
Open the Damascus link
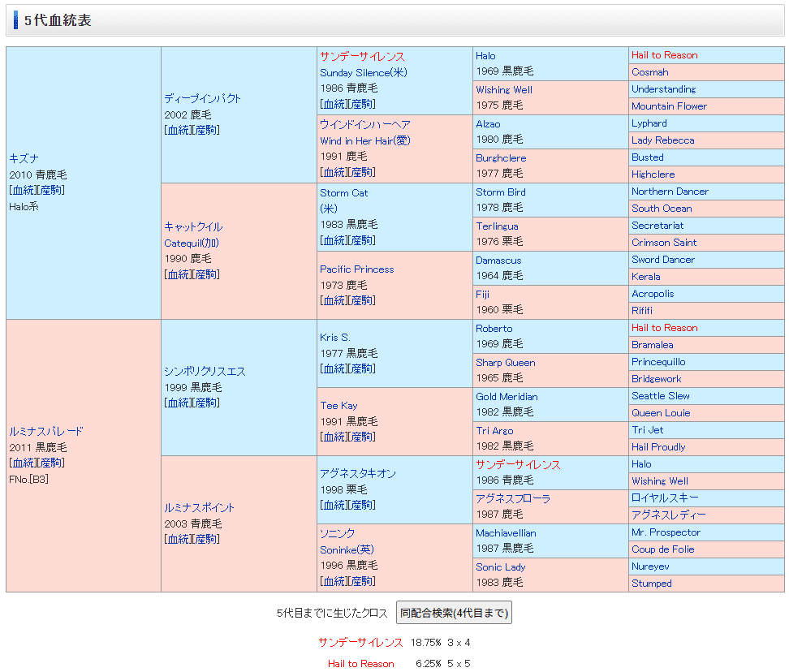coord(498,261)
